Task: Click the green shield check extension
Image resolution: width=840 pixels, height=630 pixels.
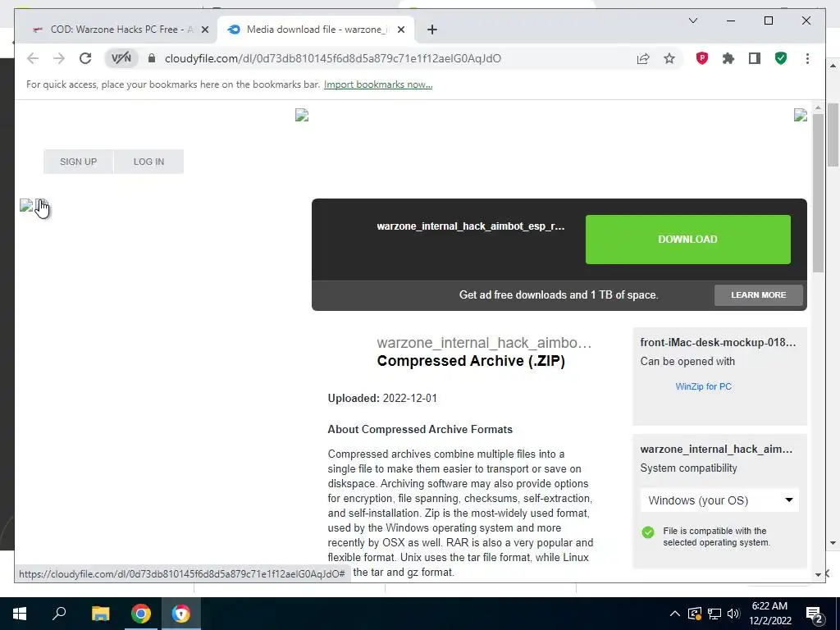Action: pos(781,58)
